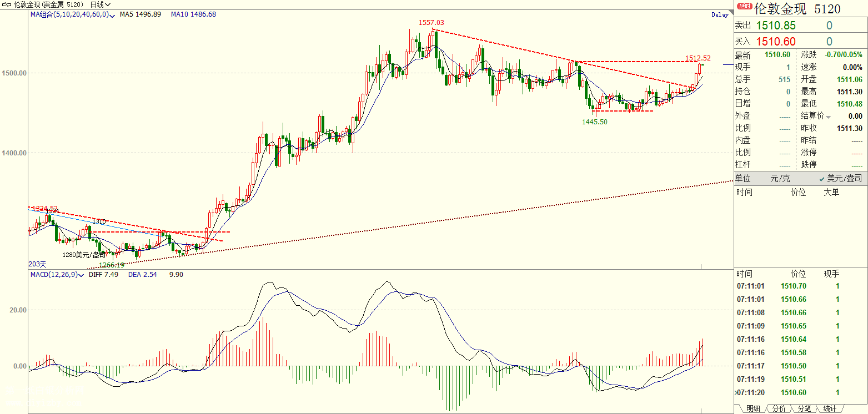The image size is (868, 414).
Task: Click the 1445.50 low price marker
Action: [595, 122]
